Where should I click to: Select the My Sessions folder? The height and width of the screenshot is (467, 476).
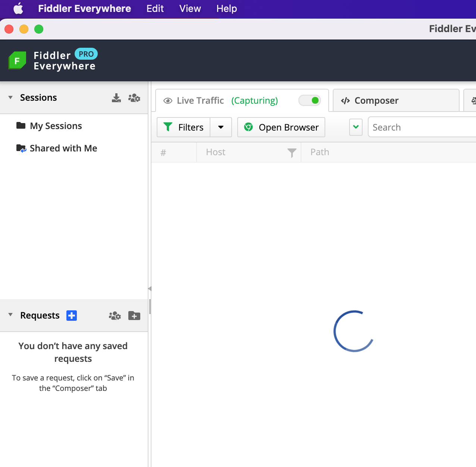coord(56,126)
